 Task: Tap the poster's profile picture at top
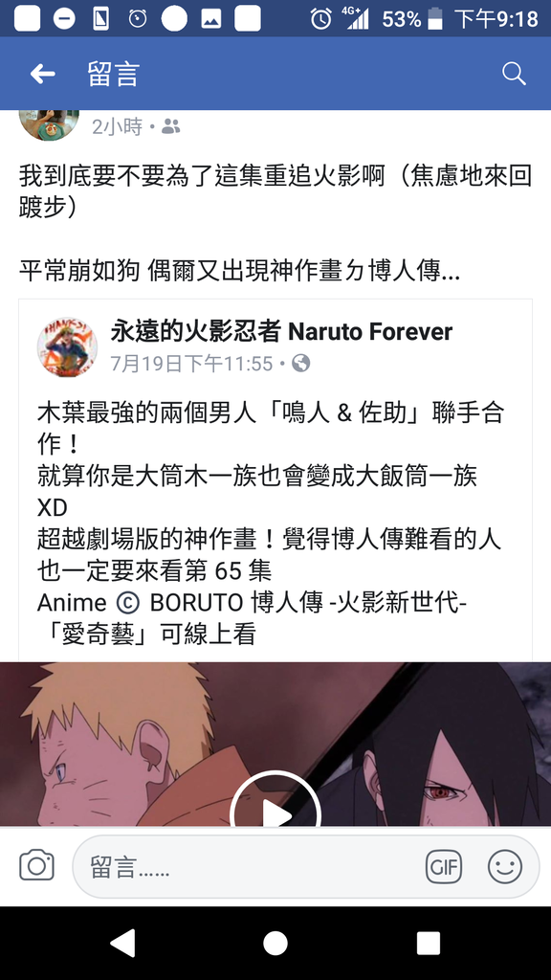pos(49,124)
